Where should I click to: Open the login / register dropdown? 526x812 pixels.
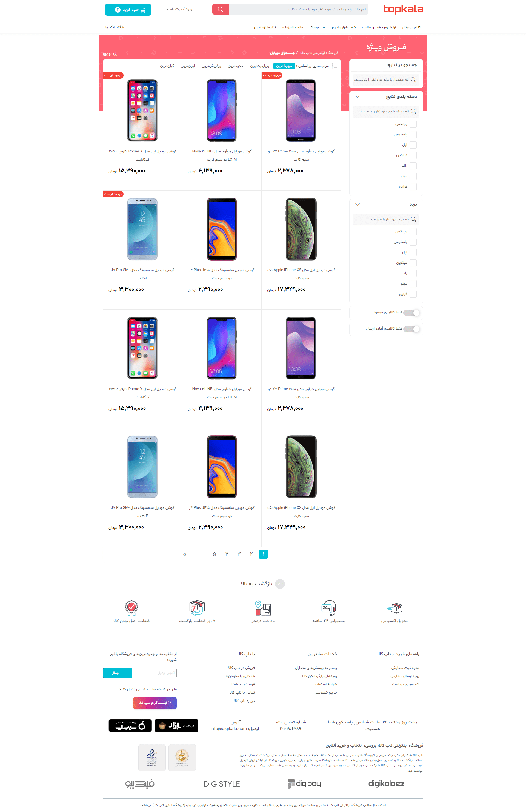click(x=179, y=9)
